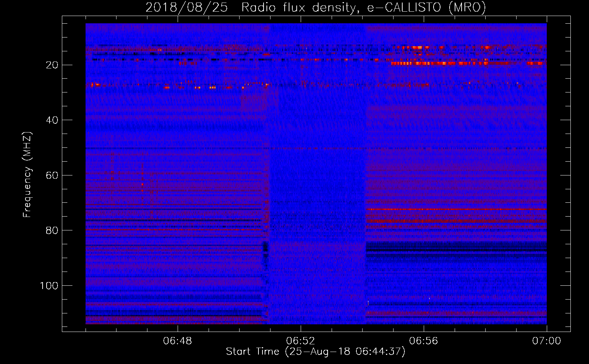Click the 'Frequency (MHZ)' axis label
Image resolution: width=589 pixels, height=364 pixels.
[27, 175]
